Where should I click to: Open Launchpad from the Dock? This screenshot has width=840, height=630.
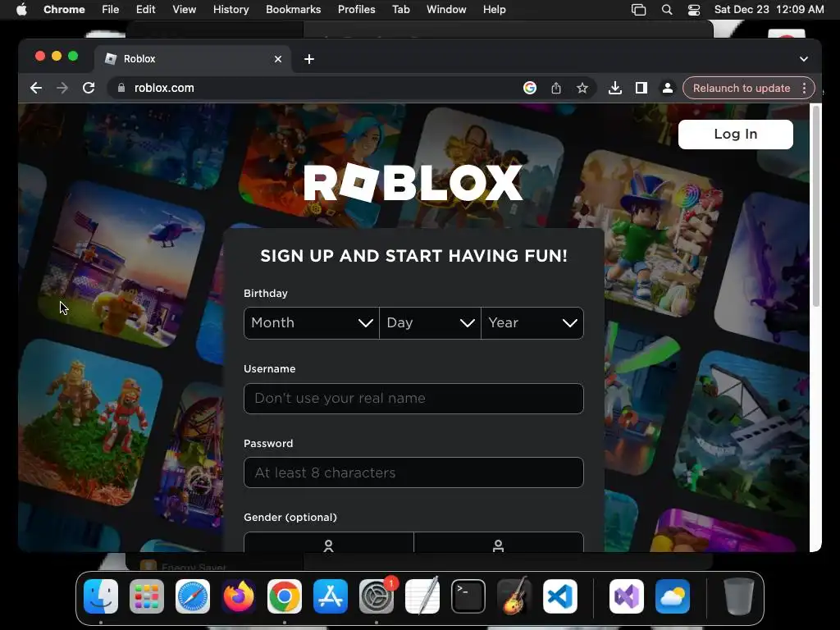[147, 596]
